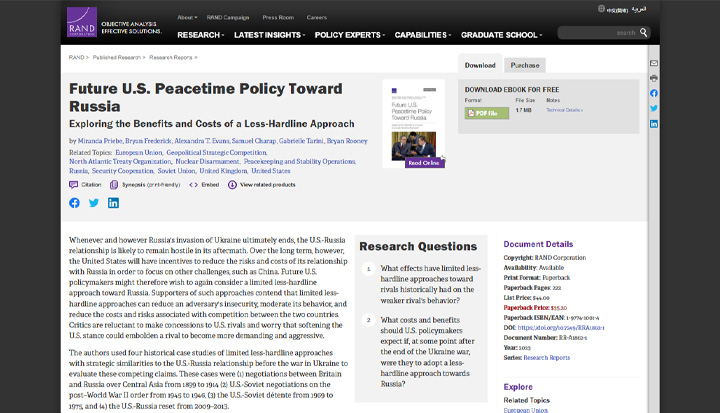
Task: Open the Synopsis print-friendly view
Action: coord(114,184)
